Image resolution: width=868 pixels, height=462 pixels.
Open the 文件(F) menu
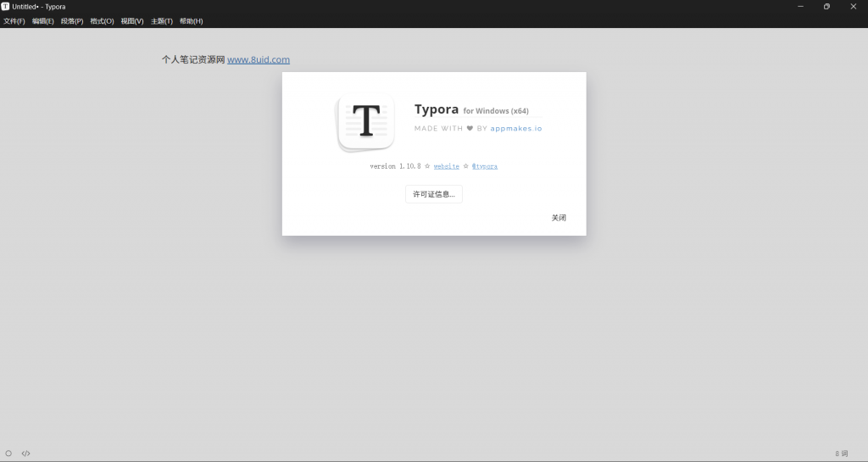[14, 21]
